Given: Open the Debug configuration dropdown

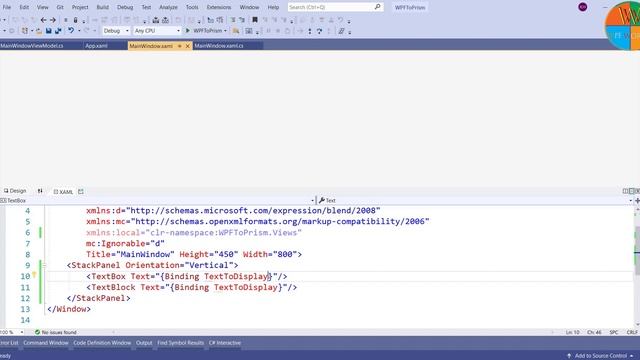Looking at the screenshot, I should 116,31.
